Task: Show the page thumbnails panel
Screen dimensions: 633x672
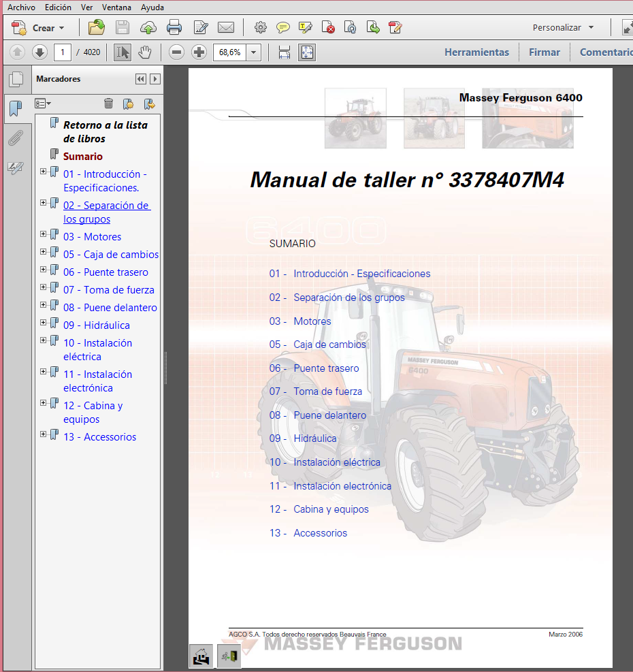Action: coord(17,79)
